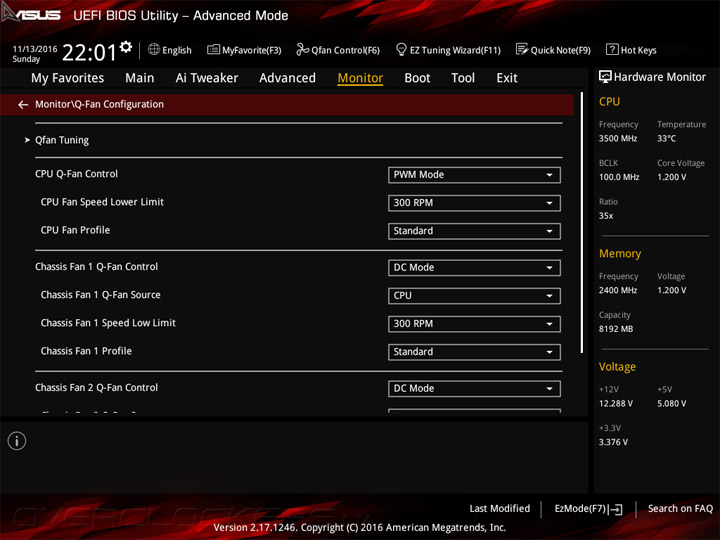This screenshot has height=540, width=720.
Task: Click Search on FAQ link
Action: [680, 509]
